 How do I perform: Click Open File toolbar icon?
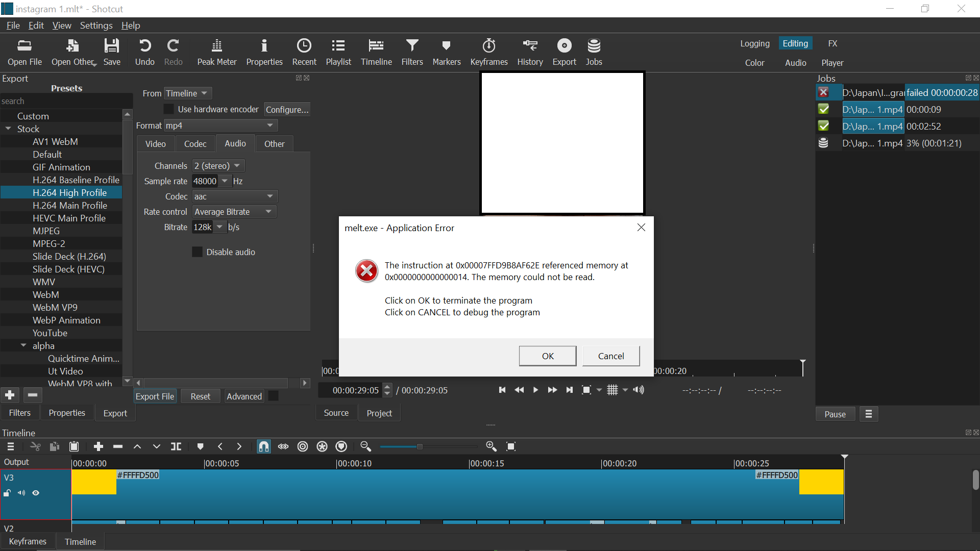[24, 52]
